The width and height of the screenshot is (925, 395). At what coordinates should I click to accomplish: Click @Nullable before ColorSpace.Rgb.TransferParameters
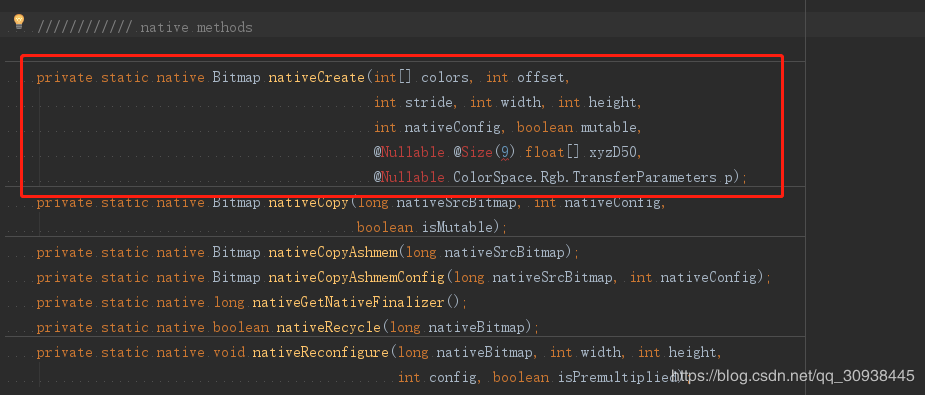[409, 177]
